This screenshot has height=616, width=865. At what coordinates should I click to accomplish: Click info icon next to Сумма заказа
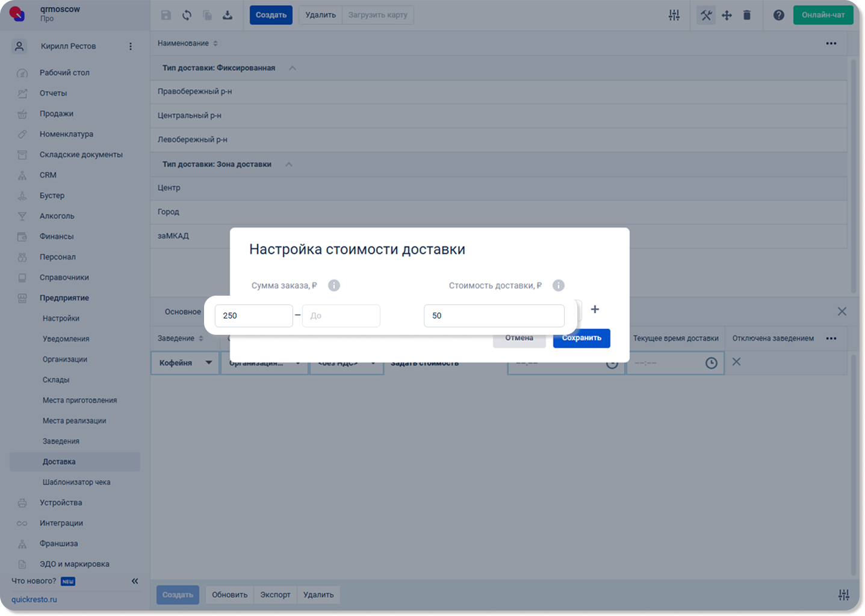pos(334,285)
